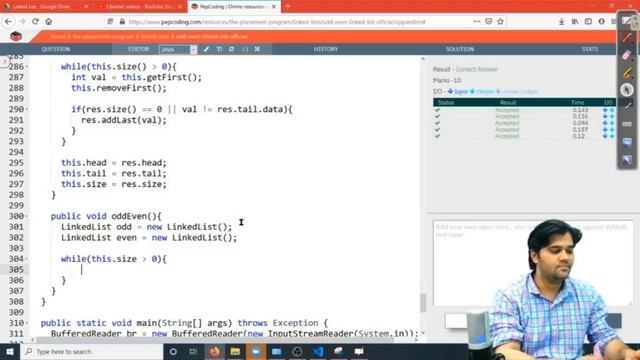Switch to the EDITOR tab
640x360 pixels.
(x=138, y=49)
